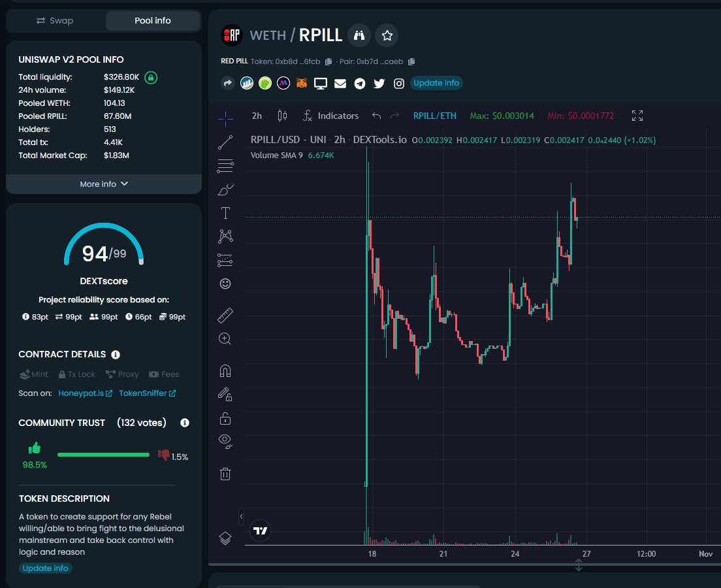The image size is (721, 588).
Task: Select the zoom in tool
Action: coord(225,339)
